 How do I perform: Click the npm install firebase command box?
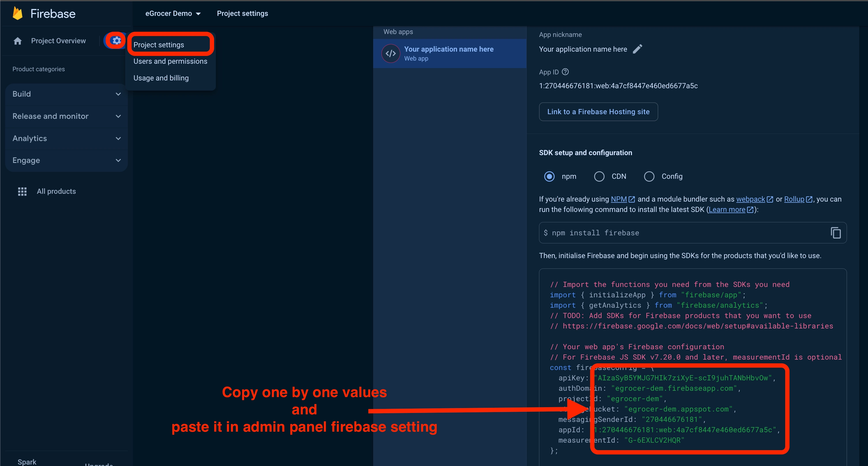pyautogui.click(x=693, y=233)
